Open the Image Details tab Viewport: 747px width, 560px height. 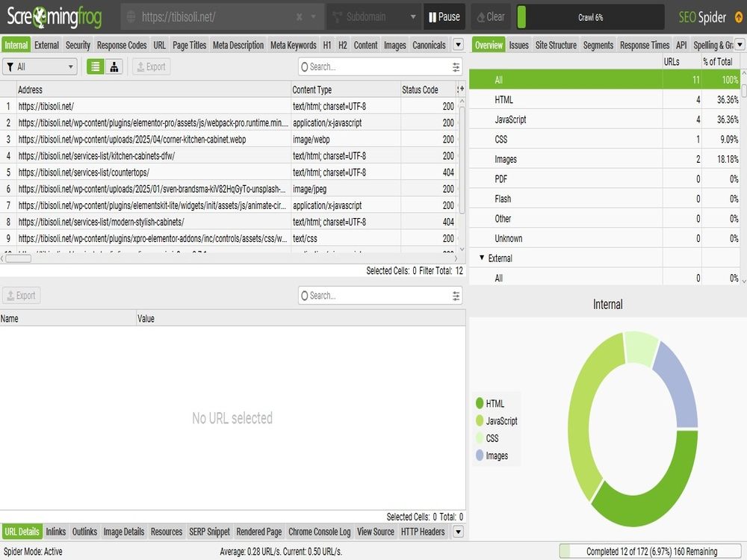124,532
